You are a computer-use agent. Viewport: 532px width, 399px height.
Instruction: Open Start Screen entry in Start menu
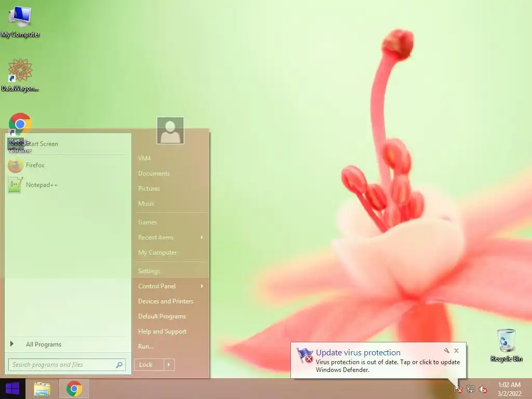point(68,144)
